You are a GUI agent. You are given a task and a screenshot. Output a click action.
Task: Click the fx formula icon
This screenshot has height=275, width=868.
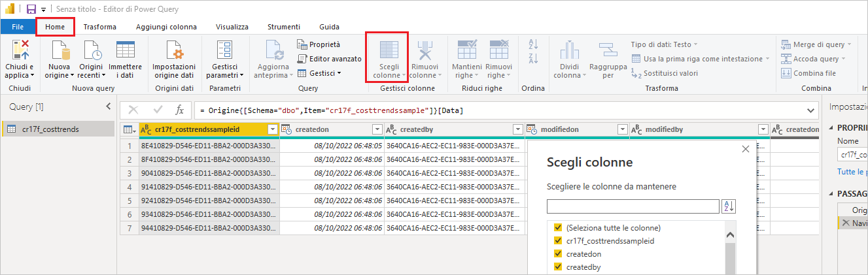[x=179, y=110]
